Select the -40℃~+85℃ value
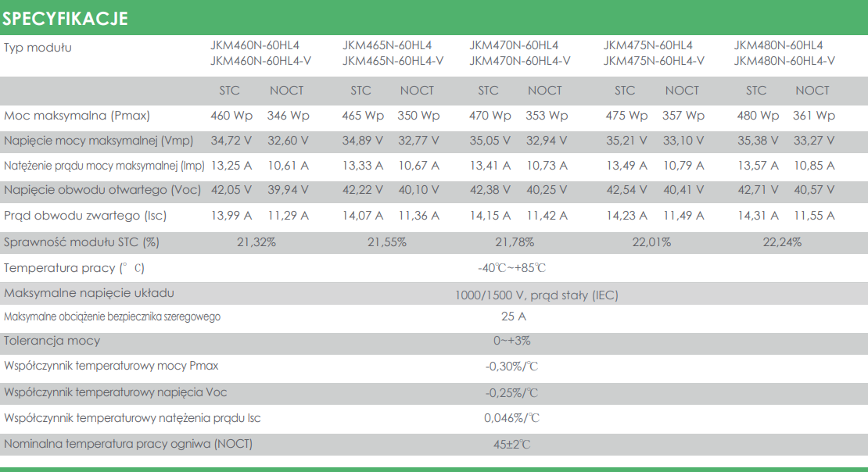Image resolution: width=868 pixels, height=472 pixels. pos(512,268)
